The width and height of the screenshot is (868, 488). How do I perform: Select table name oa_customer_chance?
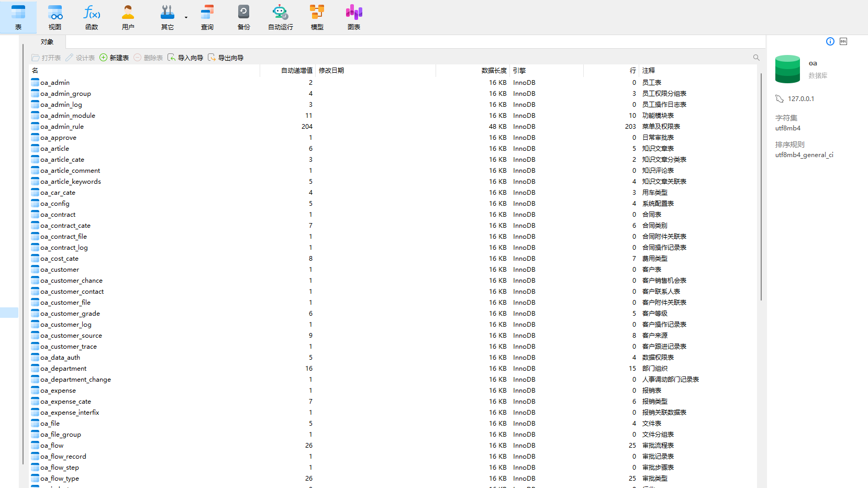click(x=72, y=281)
